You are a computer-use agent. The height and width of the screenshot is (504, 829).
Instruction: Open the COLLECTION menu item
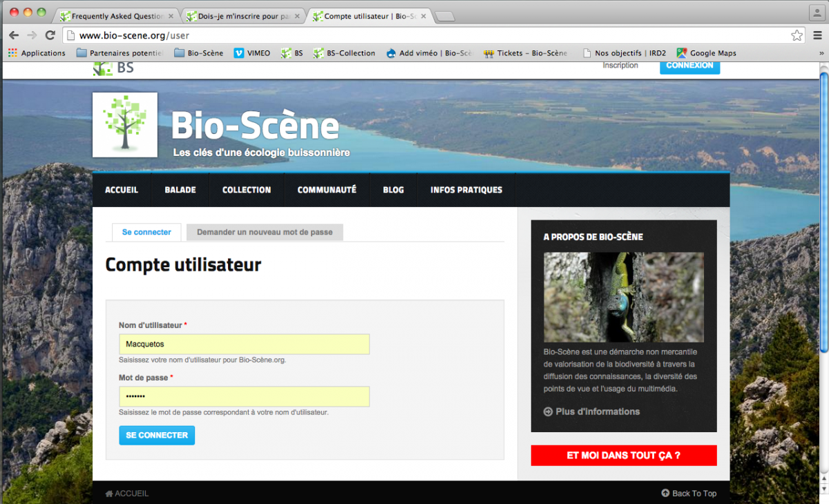point(247,190)
